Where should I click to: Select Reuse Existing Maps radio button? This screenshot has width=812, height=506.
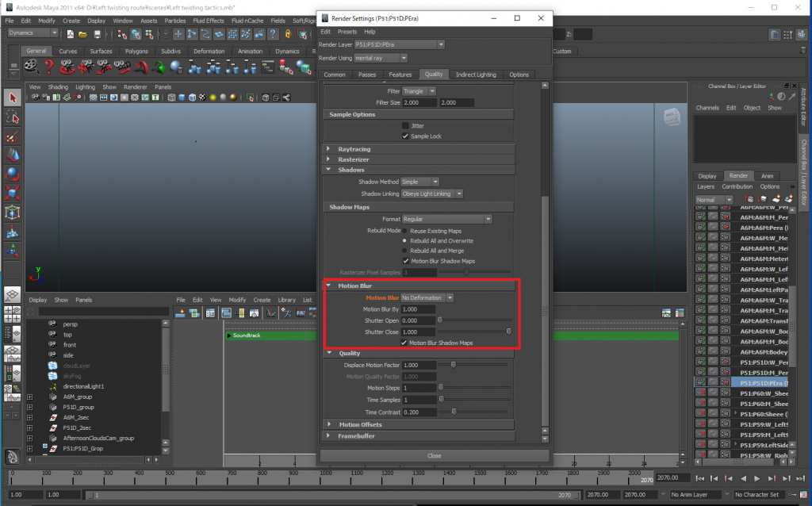(405, 231)
